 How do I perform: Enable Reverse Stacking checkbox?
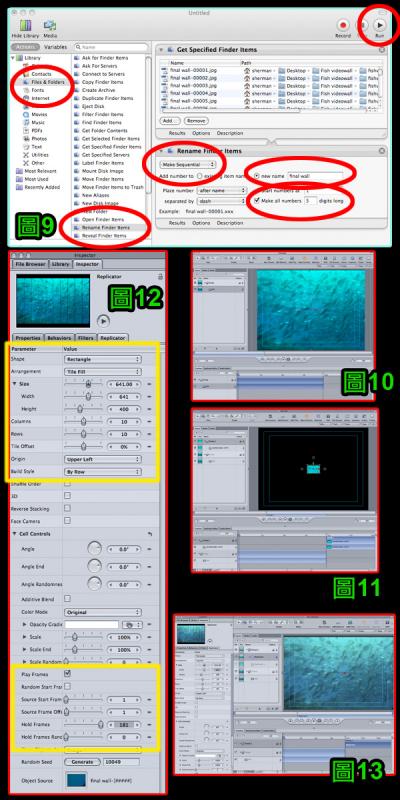(67, 508)
